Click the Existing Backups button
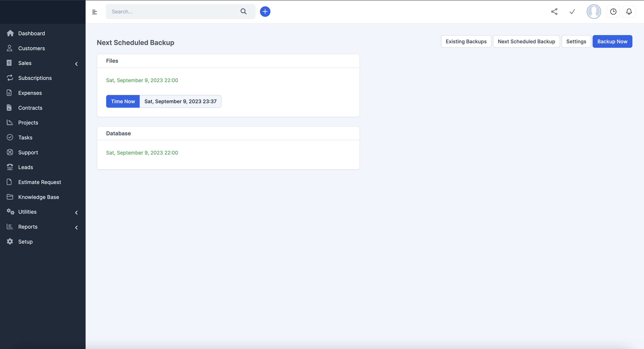Viewport: 644px width, 349px height. 466,41
